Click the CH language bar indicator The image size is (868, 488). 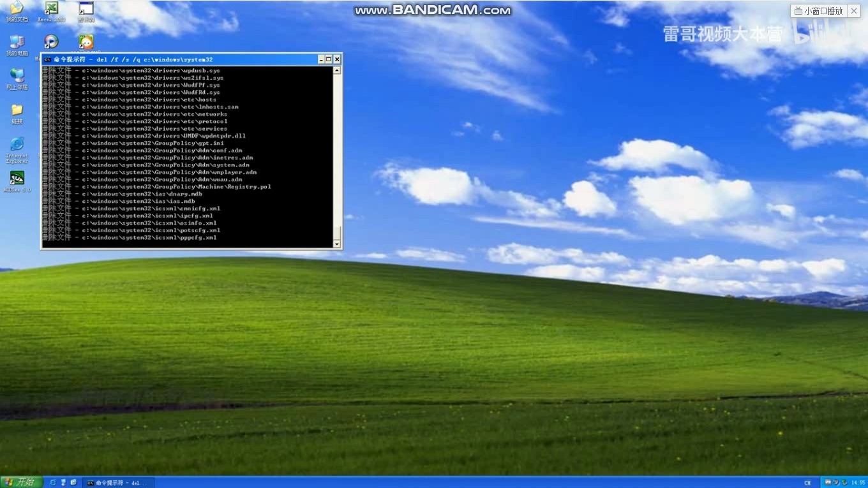coord(807,483)
